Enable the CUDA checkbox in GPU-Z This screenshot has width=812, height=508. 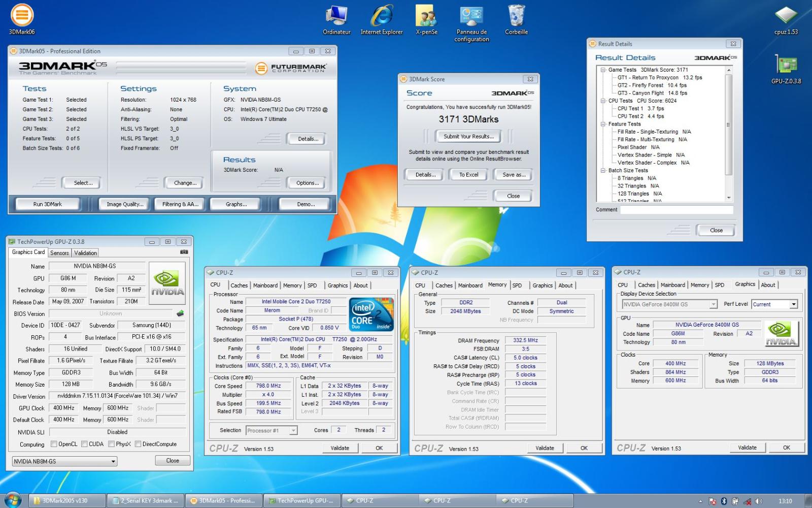coord(84,444)
